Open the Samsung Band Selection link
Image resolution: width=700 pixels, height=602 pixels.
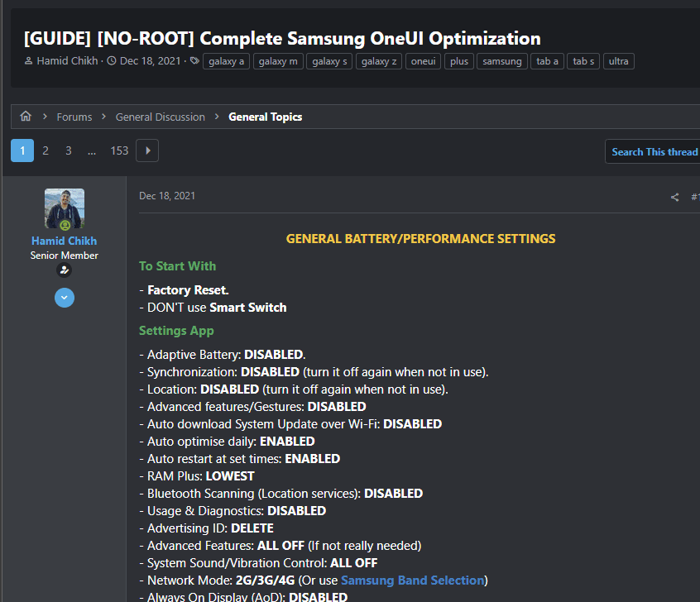point(413,580)
